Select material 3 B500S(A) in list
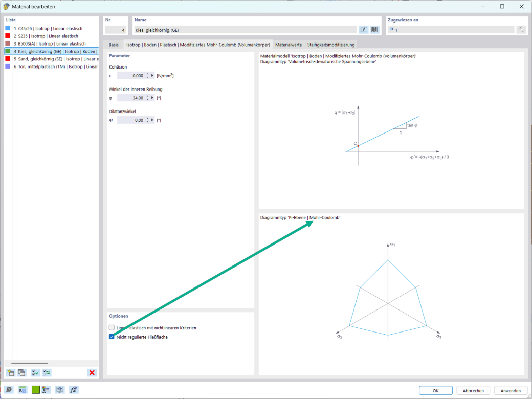The width and height of the screenshot is (532, 399). click(52, 44)
